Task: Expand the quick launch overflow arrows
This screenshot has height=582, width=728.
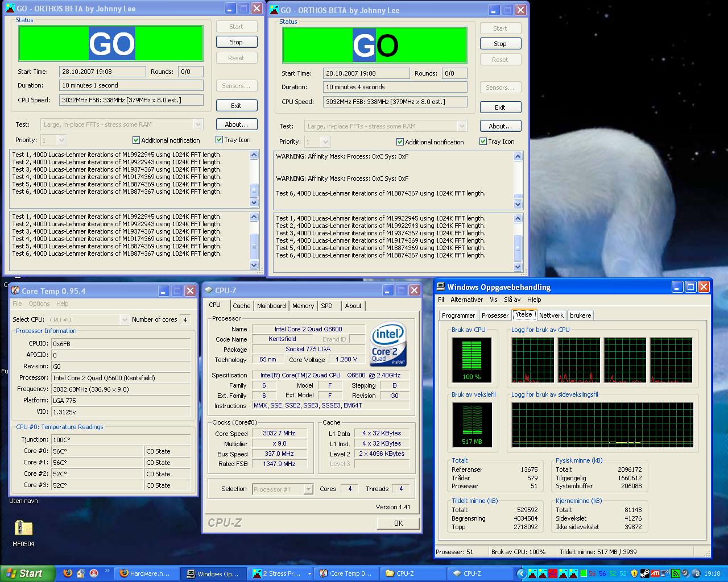Action: pos(107,570)
